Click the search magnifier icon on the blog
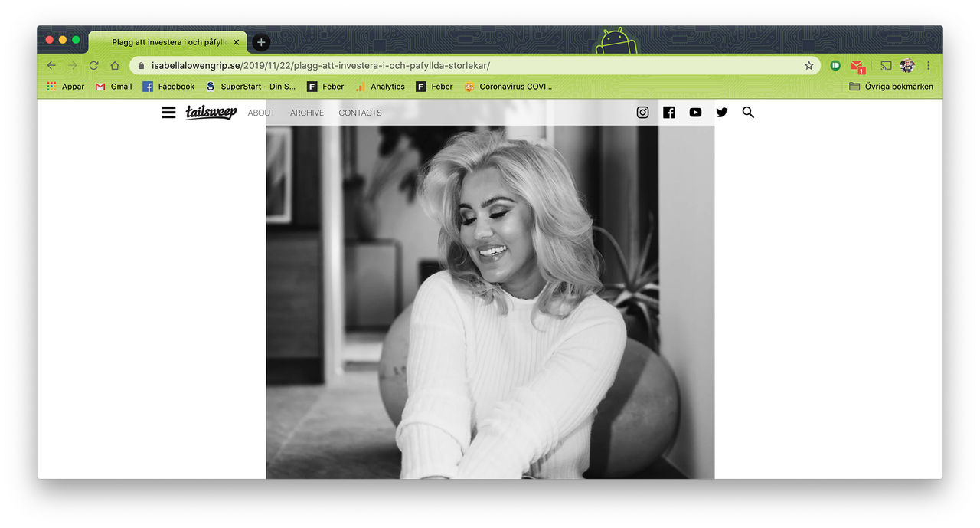This screenshot has height=528, width=980. (x=748, y=112)
